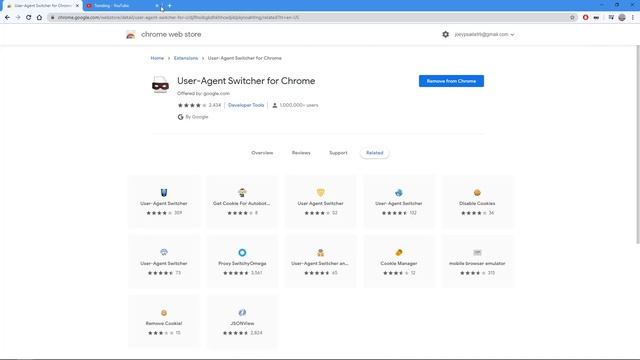640x360 pixels.
Task: Click the 2,434 ratings count
Action: tap(215, 105)
